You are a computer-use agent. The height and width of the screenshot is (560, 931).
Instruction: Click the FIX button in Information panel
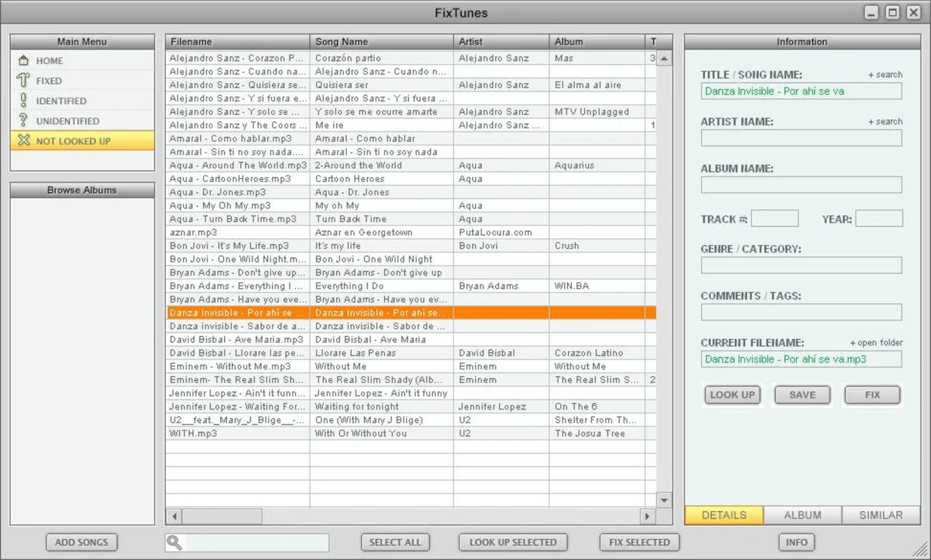872,395
